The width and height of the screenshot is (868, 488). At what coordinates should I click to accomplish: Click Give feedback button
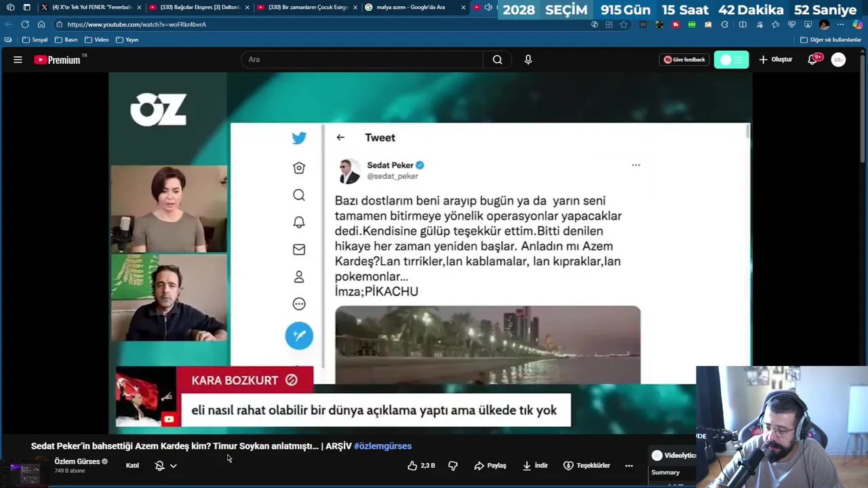pos(684,60)
